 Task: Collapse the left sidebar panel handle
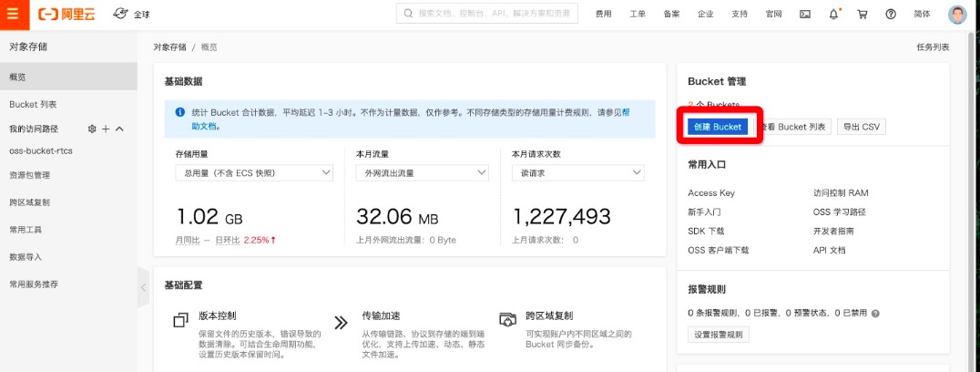pyautogui.click(x=143, y=287)
